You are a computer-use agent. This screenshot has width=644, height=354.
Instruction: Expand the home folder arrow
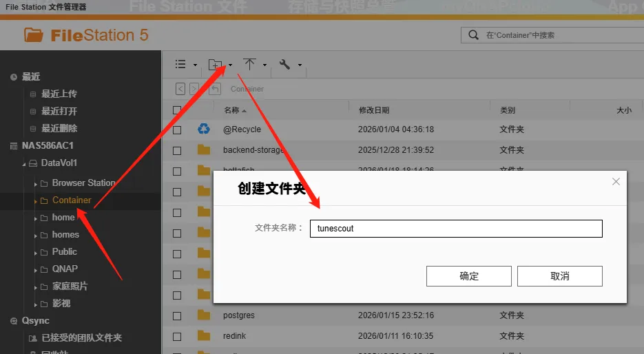click(35, 218)
